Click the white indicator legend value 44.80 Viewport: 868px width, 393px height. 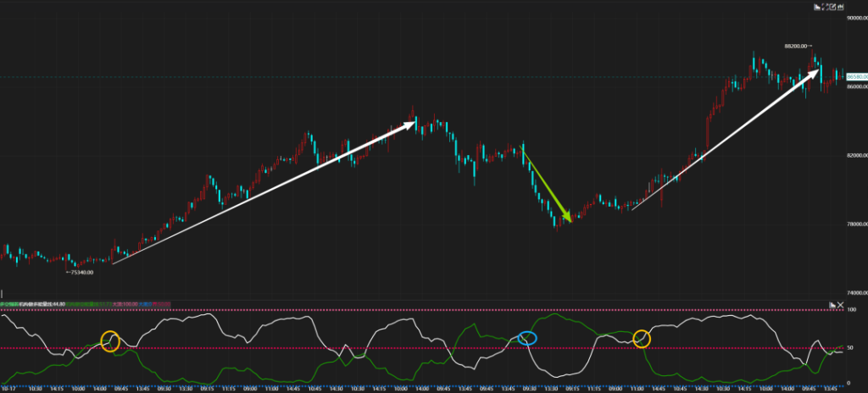click(x=59, y=303)
